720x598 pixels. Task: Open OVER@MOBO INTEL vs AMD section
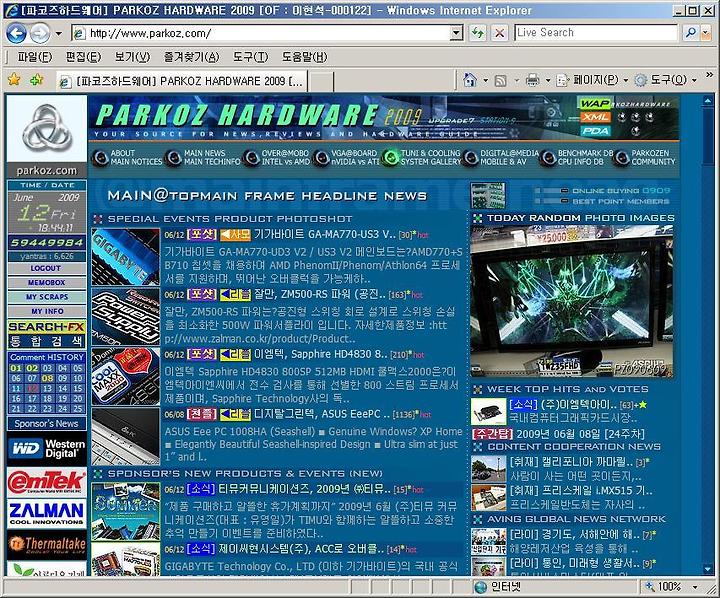tap(277, 158)
